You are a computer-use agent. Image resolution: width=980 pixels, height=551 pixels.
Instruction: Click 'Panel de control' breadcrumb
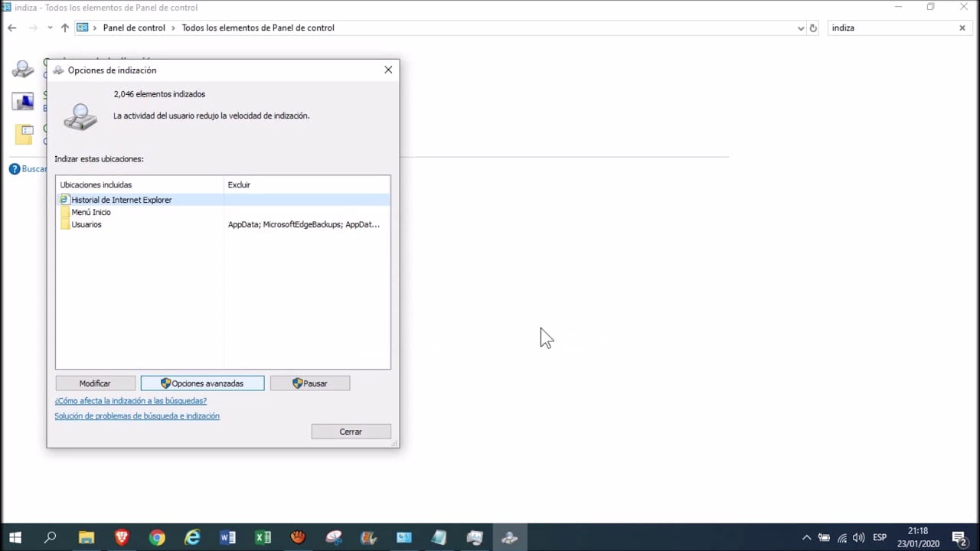tap(134, 28)
